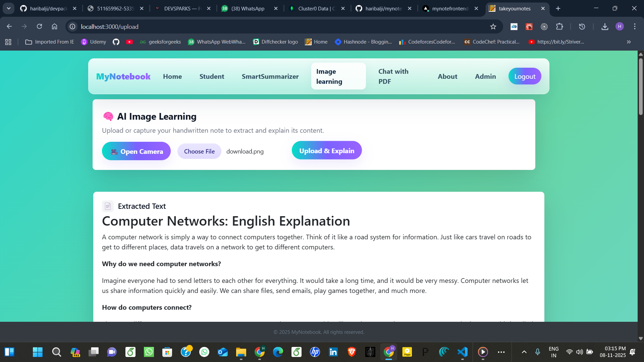Screen dimensions: 644x362
Task: Expand hidden system tray icons
Action: pos(524,352)
